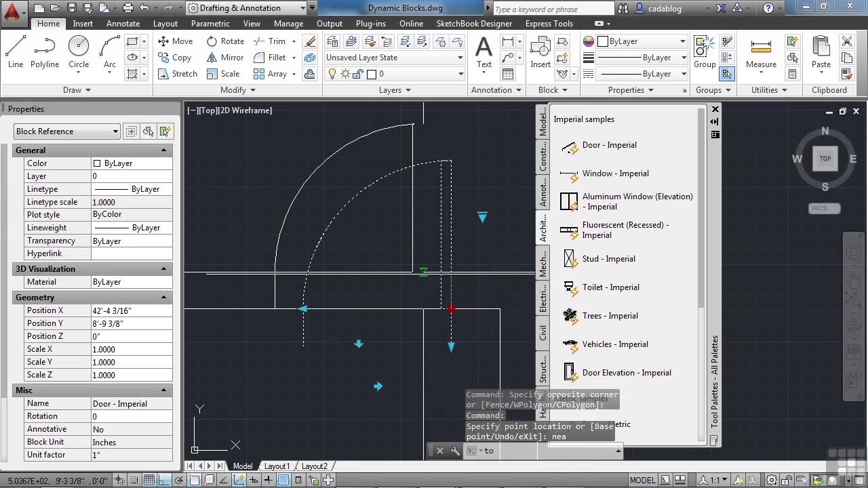Toggle MODEL space button in status bar
This screenshot has width=868, height=488.
(x=643, y=480)
